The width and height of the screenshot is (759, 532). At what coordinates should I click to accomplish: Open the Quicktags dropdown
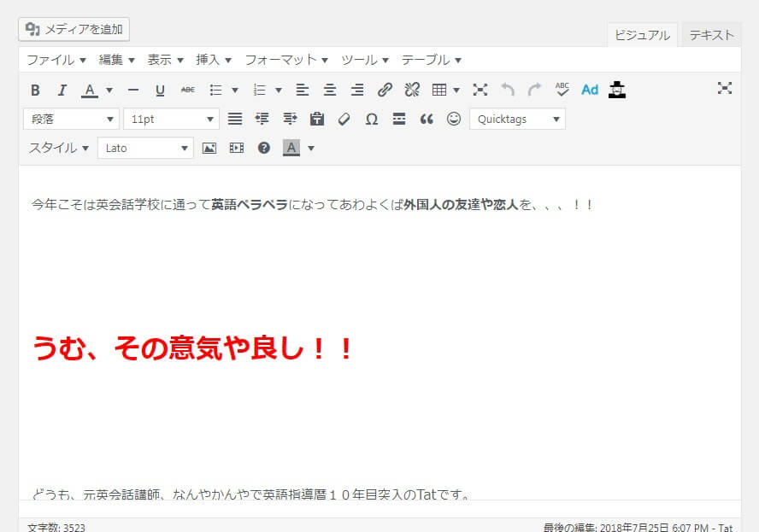tap(517, 119)
